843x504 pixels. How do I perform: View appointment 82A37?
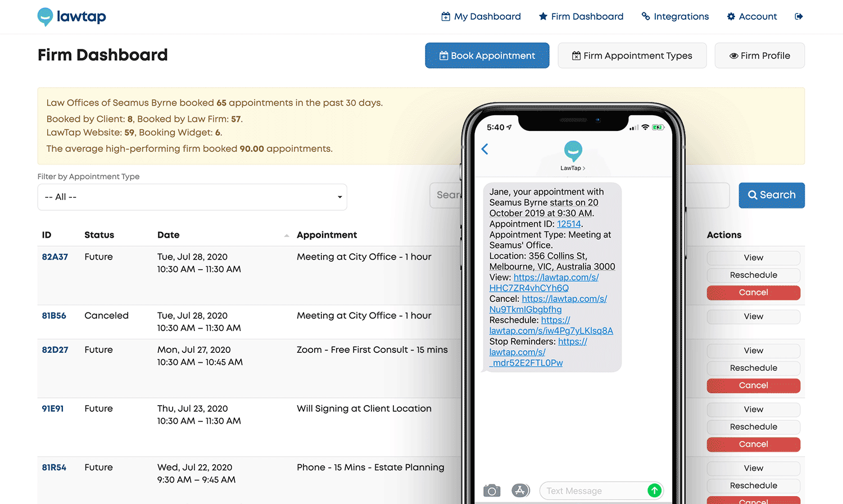pos(754,258)
